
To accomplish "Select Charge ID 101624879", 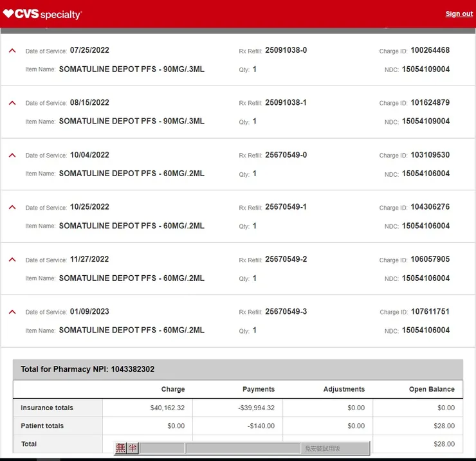I will (x=430, y=103).
